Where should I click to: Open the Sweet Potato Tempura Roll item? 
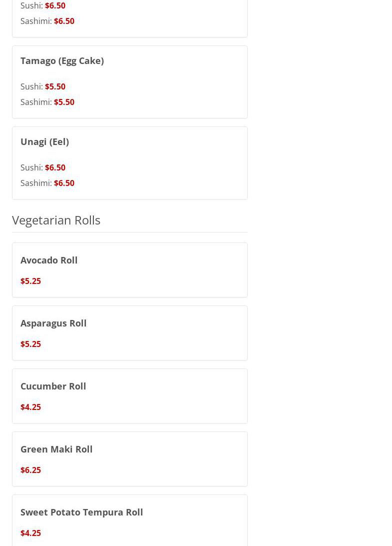coord(81,512)
